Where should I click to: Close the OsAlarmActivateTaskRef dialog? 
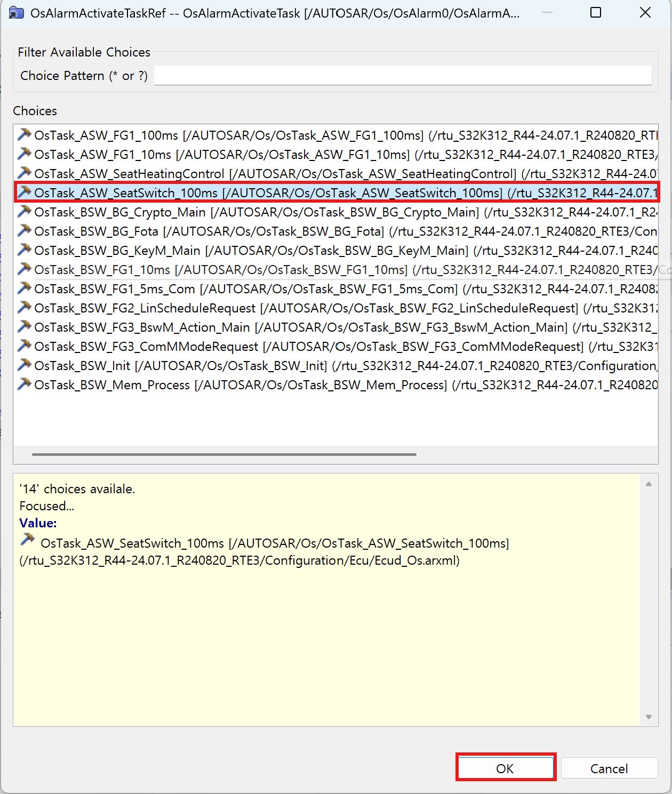645,12
